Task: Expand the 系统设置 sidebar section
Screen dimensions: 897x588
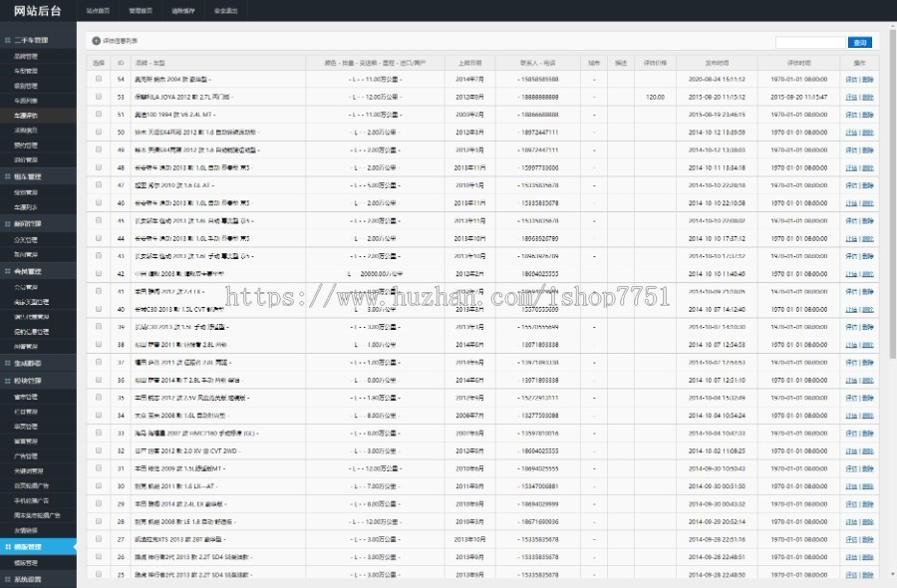Action: click(38, 579)
